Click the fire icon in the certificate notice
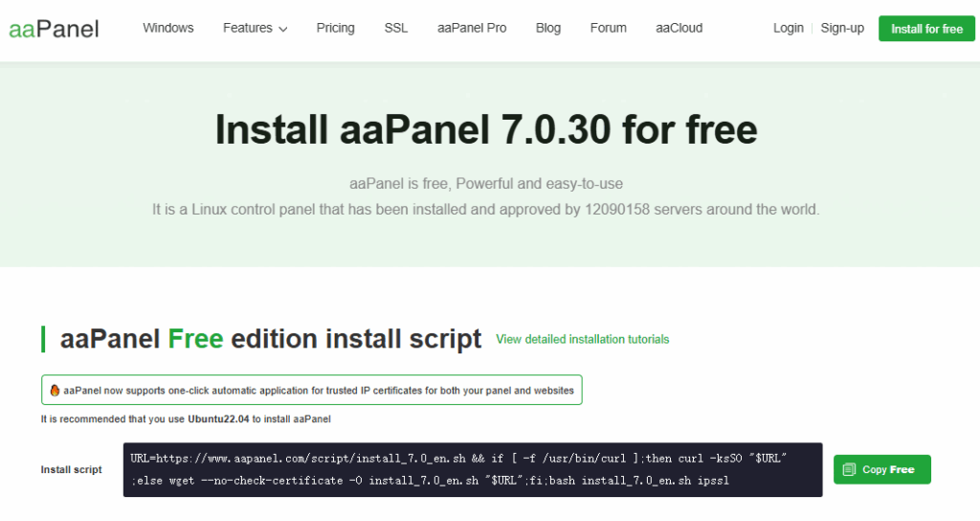 [x=55, y=391]
